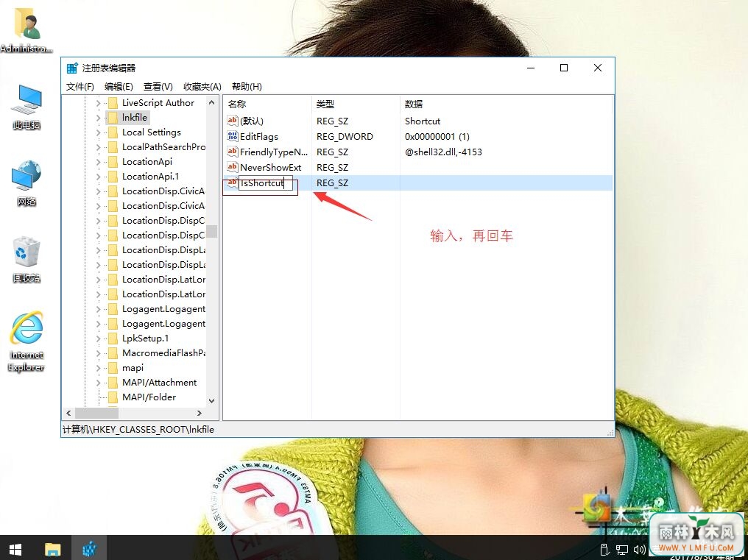The image size is (748, 560).
Task: Expand the MAPI/Attachment key
Action: [x=98, y=383]
